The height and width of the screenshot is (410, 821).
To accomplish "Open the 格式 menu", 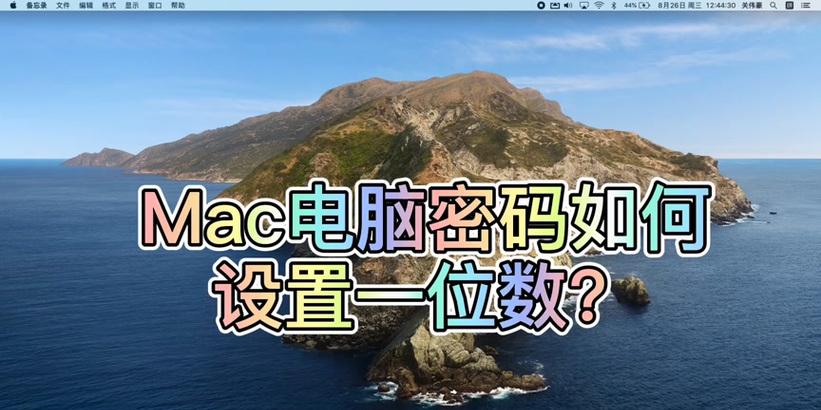I will click(x=109, y=5).
